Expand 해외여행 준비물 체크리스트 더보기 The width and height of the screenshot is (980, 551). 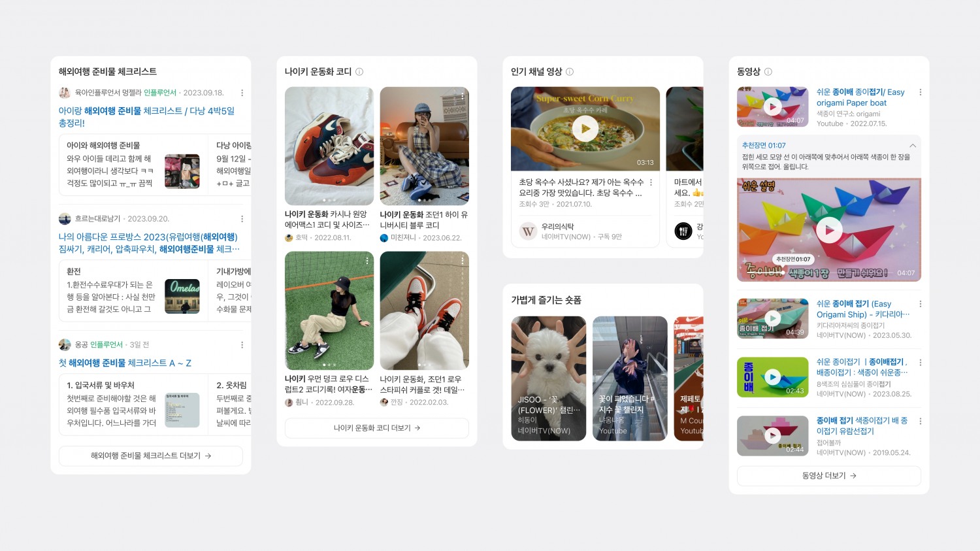click(151, 456)
